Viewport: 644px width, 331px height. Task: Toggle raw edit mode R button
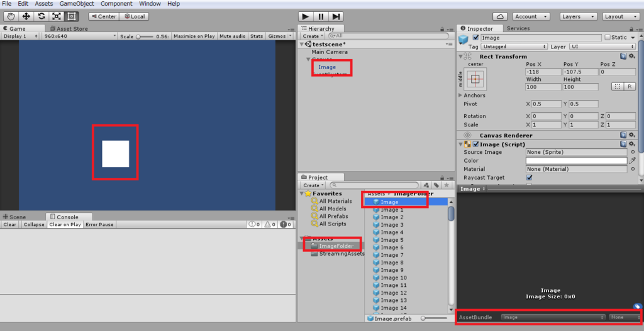click(630, 87)
